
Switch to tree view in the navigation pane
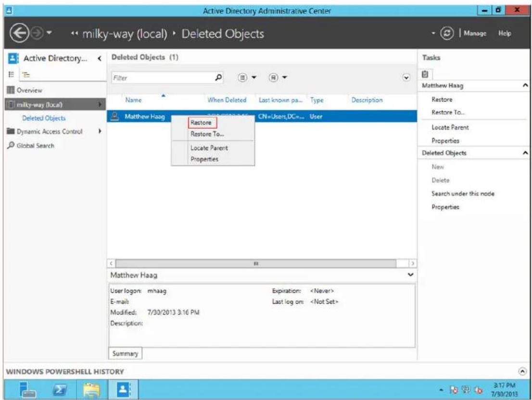tap(25, 75)
